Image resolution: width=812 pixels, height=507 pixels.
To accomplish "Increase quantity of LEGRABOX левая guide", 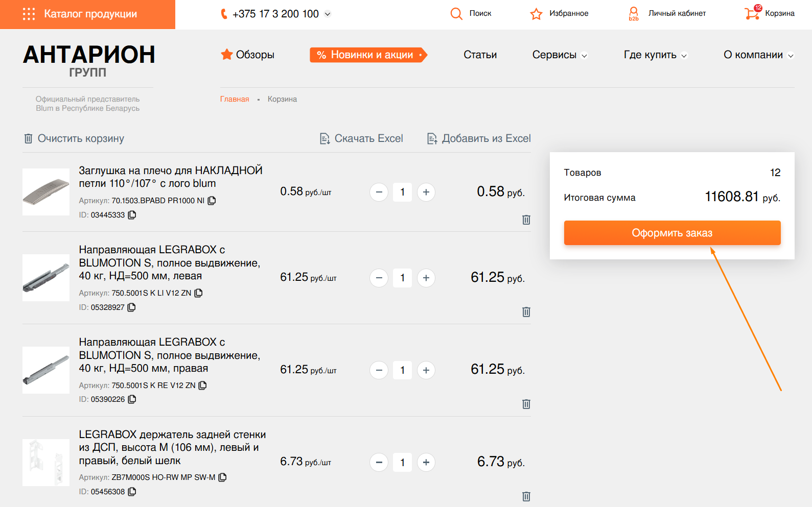I will tap(426, 278).
